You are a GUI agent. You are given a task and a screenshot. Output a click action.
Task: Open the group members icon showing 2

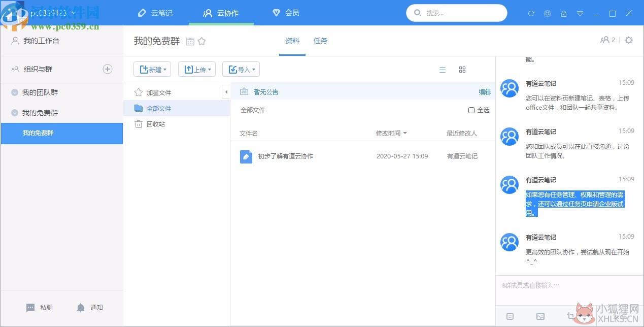tap(607, 40)
